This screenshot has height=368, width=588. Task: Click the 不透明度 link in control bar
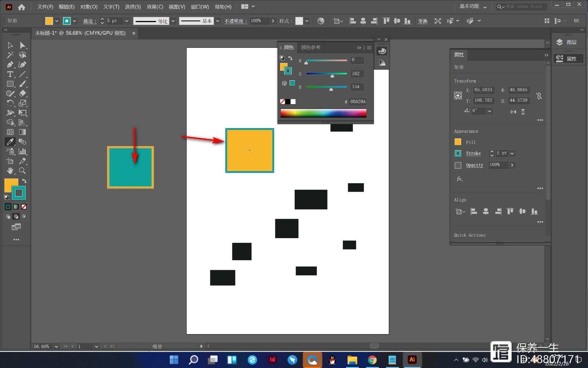pos(235,21)
